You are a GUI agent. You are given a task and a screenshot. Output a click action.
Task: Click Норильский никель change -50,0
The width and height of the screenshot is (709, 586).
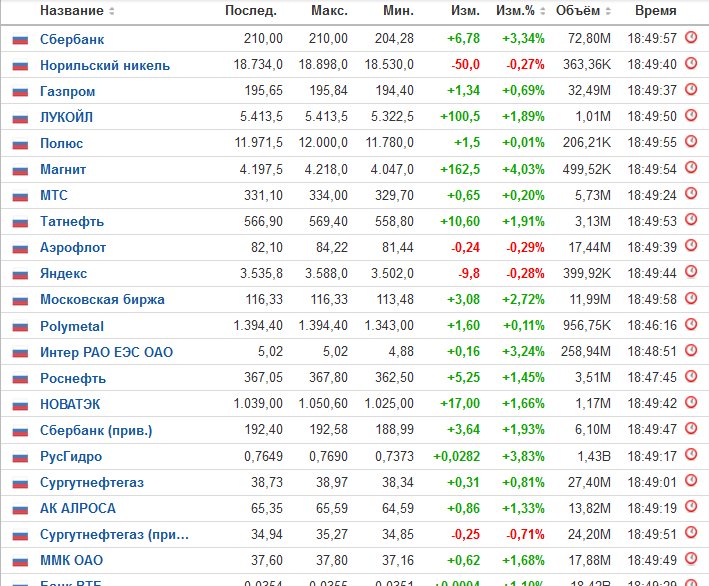click(465, 65)
